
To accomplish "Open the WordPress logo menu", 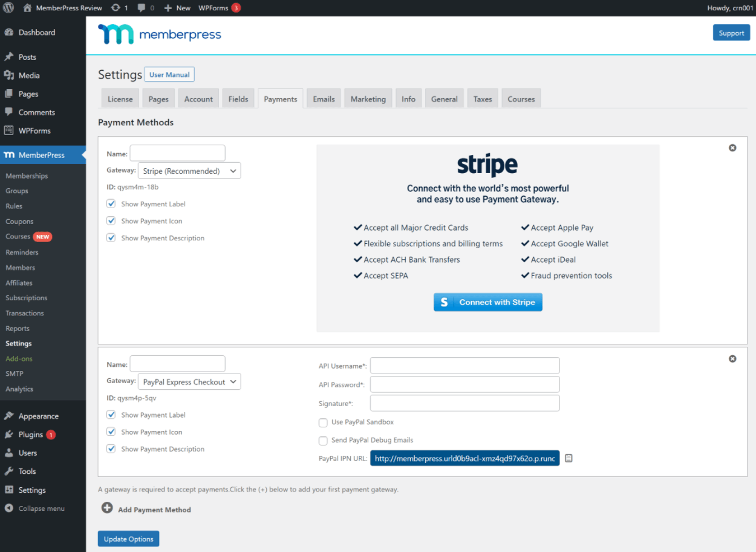I will click(8, 8).
